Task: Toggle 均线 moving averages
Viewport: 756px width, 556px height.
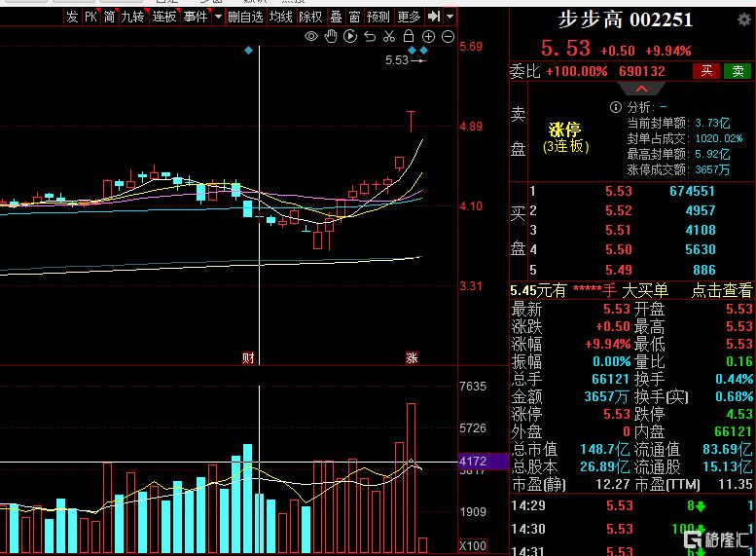Action: pos(280,17)
